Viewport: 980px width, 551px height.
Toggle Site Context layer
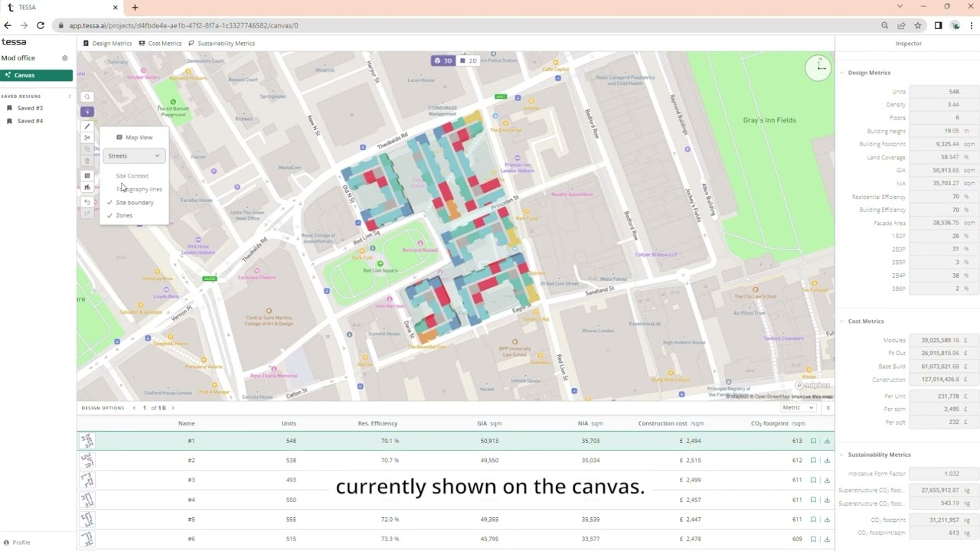132,176
